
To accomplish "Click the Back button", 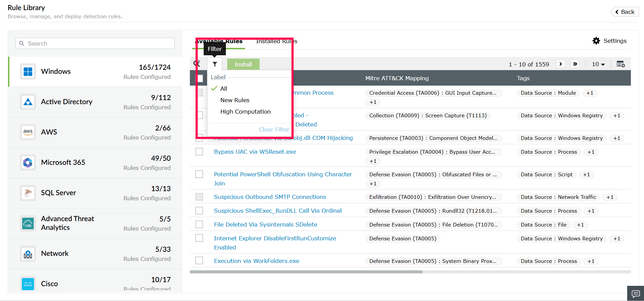I will click(625, 12).
